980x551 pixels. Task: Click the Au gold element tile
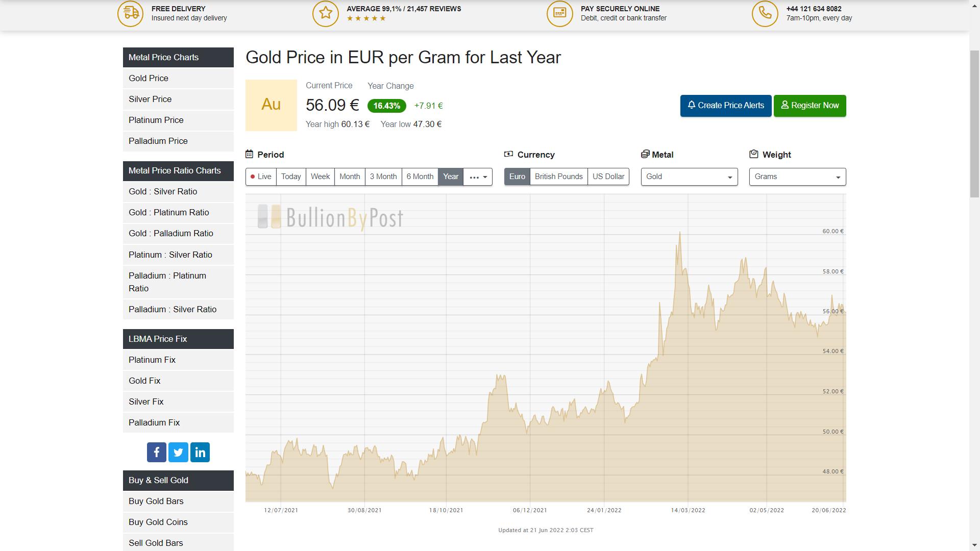(x=271, y=105)
